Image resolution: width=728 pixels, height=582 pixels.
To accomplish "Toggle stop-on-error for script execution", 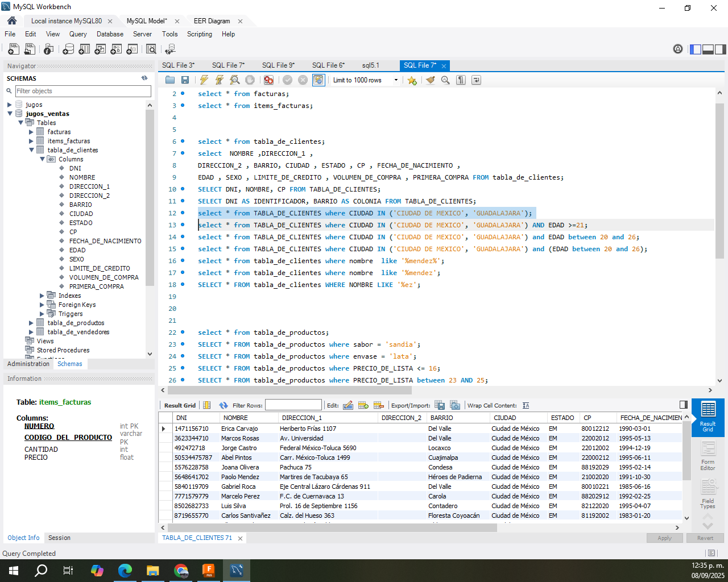I will [268, 80].
